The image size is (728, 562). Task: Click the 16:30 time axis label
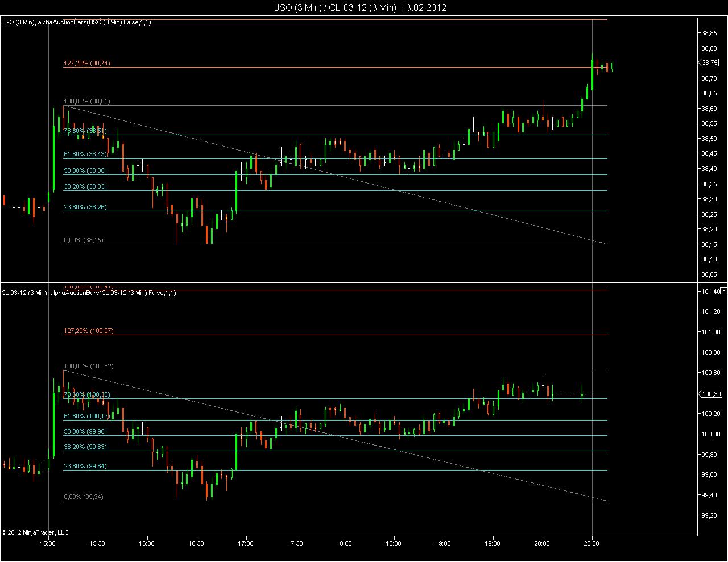[197, 543]
